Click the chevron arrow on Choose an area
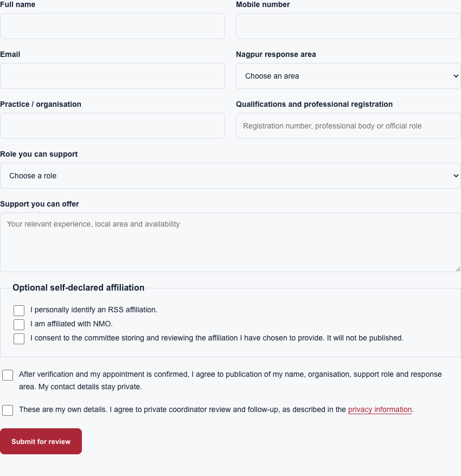Image resolution: width=461 pixels, height=476 pixels. coord(456,76)
